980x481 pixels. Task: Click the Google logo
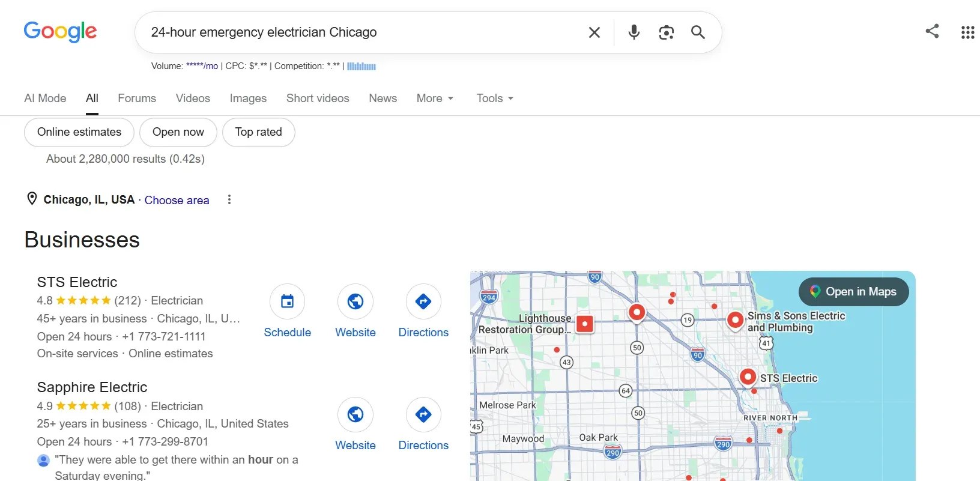point(60,32)
